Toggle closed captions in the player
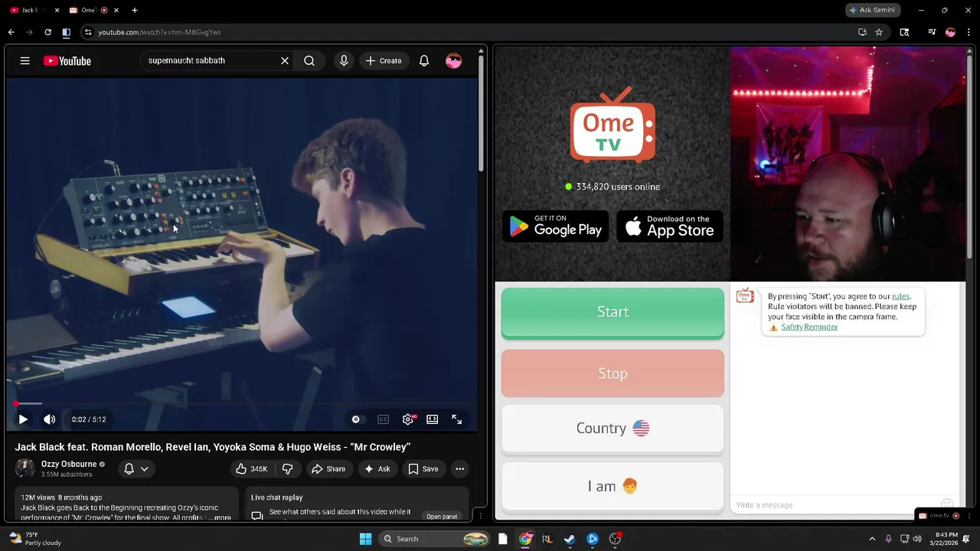Viewport: 980px width, 551px height. tap(383, 419)
